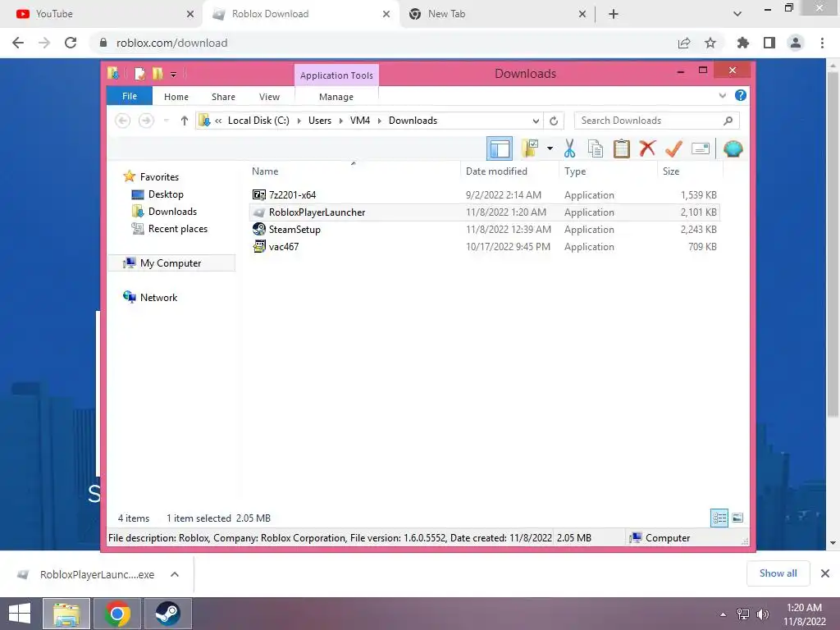Viewport: 840px width, 630px height.
Task: Click the Rename icon in toolbar
Action: tap(701, 148)
